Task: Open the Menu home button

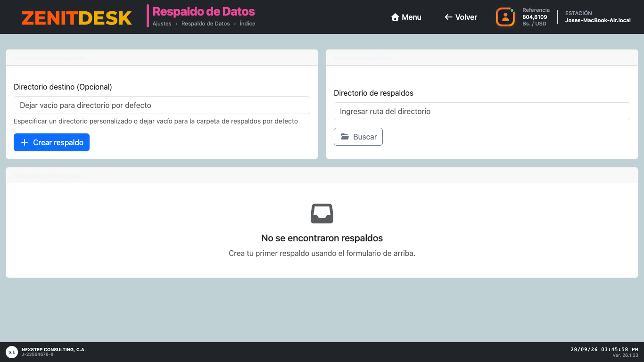Action: (x=406, y=17)
